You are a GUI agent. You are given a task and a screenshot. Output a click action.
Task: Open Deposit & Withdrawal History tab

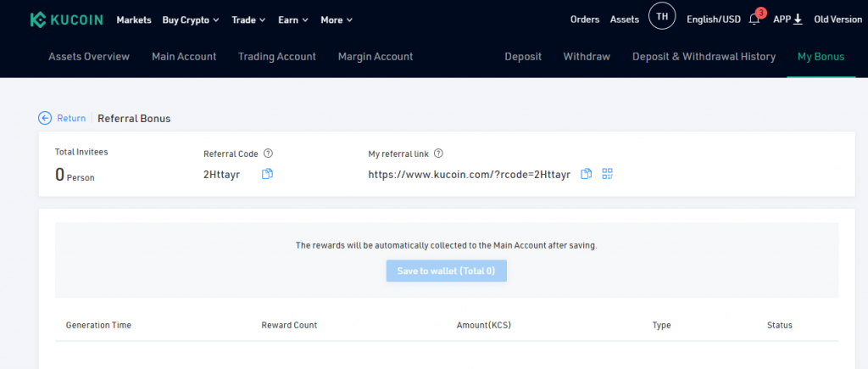[x=704, y=57]
